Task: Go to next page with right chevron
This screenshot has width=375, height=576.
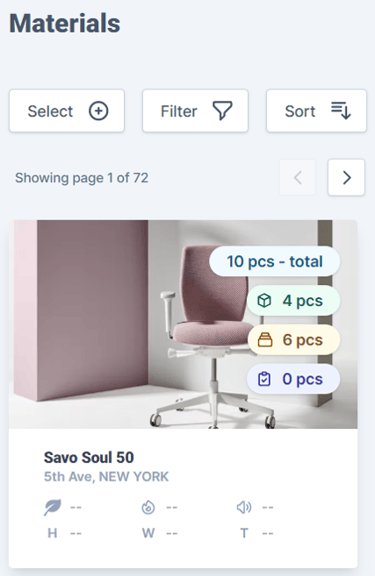Action: tap(346, 177)
